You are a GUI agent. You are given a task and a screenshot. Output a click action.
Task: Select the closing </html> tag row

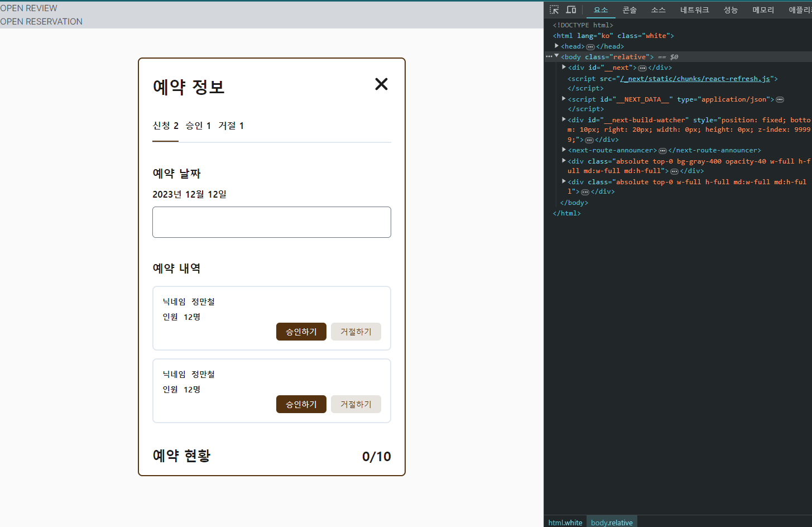click(566, 213)
